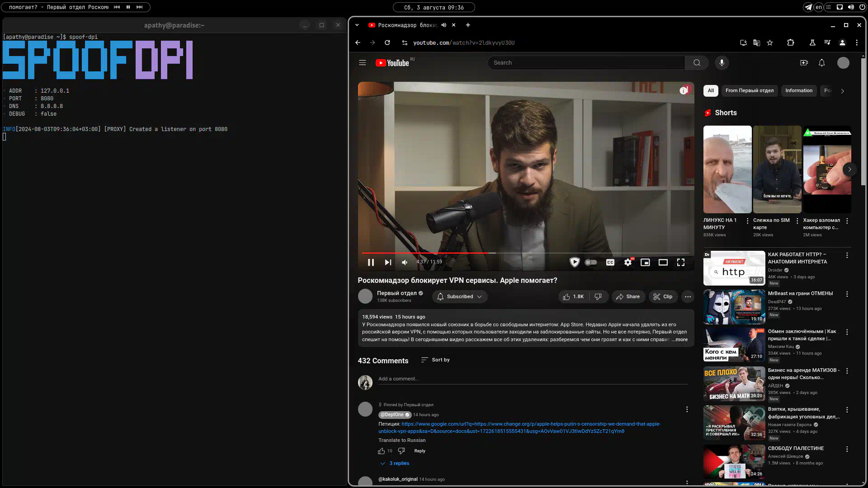Show next Shorts with arrow

(849, 169)
